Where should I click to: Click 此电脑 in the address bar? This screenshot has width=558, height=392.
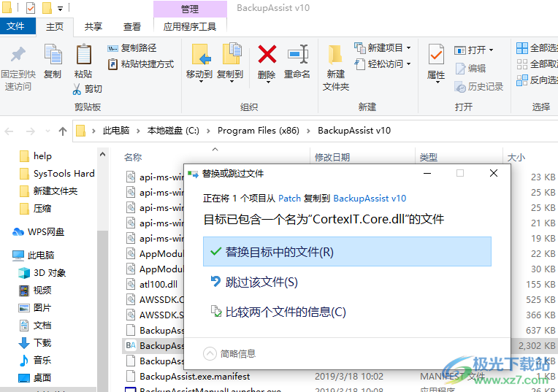[116, 131]
